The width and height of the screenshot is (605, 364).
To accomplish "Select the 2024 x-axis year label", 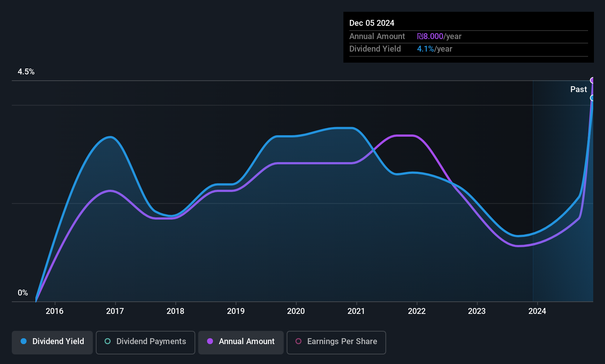I will click(537, 311).
